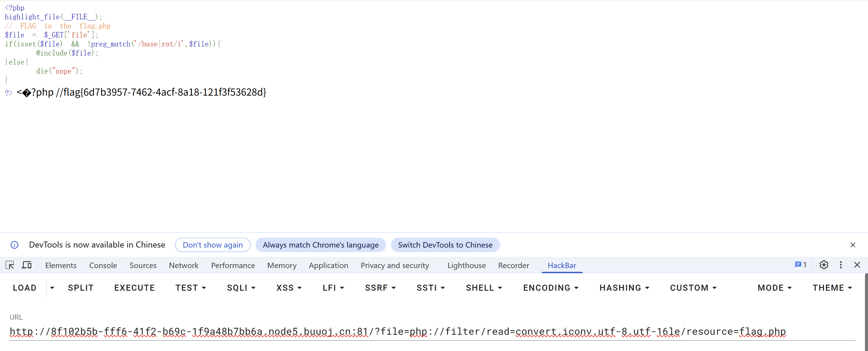This screenshot has height=351, width=868.
Task: Open the SQLI dropdown menu
Action: (x=241, y=288)
